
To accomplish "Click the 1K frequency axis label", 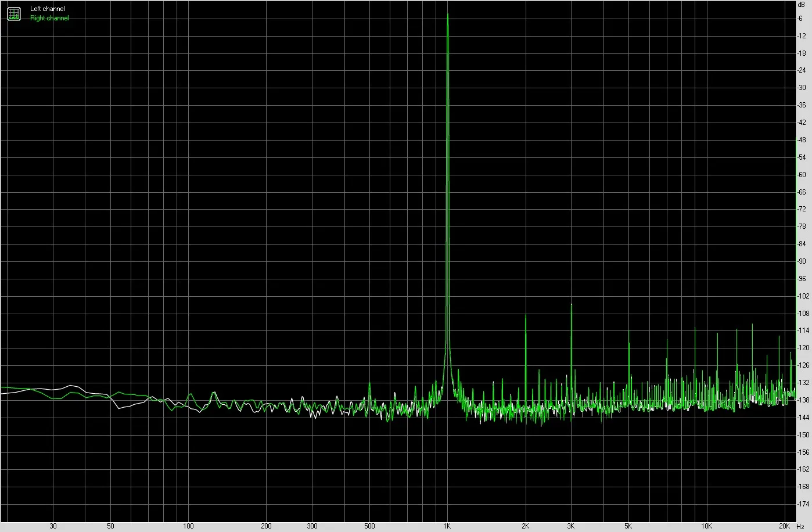I will (x=447, y=526).
